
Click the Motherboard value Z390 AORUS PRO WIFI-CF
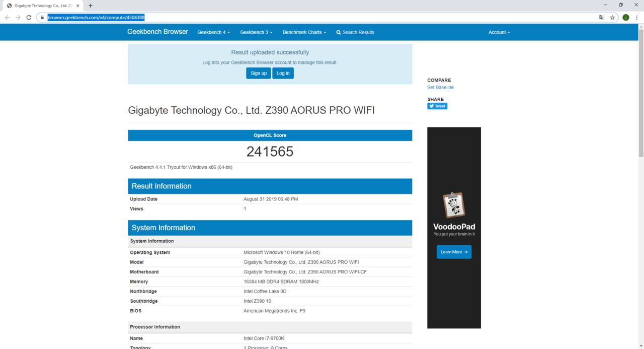[305, 272]
